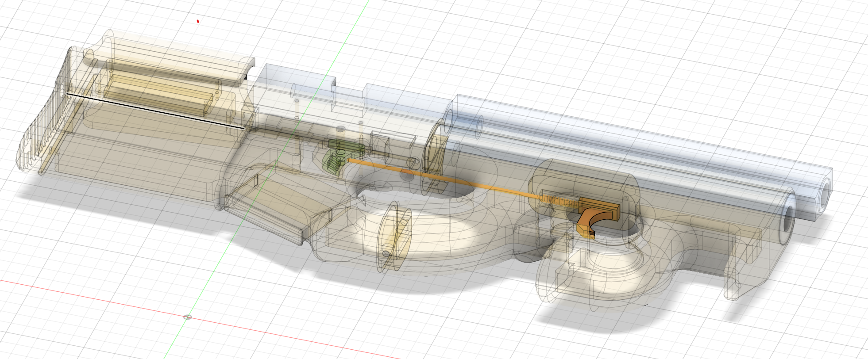Image resolution: width=868 pixels, height=359 pixels.
Task: Select the black sketch line in stock
Action: pyautogui.click(x=155, y=111)
